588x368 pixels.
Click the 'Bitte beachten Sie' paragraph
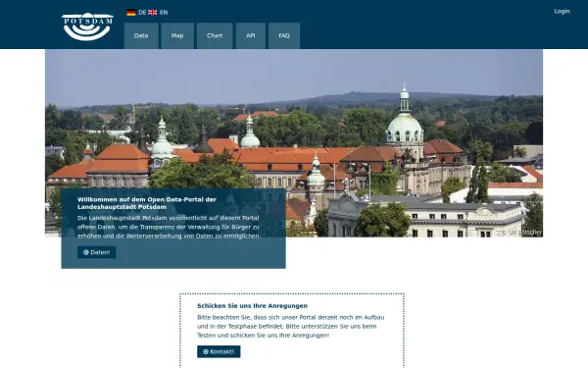[291, 327]
